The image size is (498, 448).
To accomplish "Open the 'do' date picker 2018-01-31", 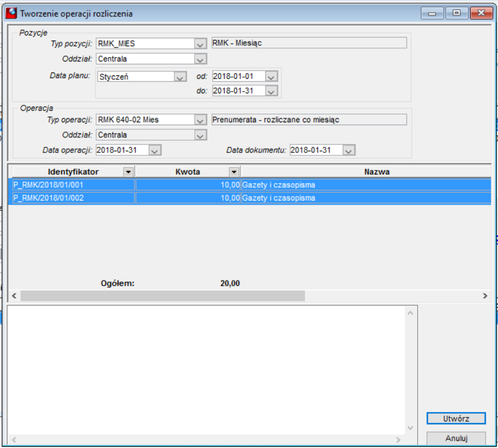I will click(271, 91).
